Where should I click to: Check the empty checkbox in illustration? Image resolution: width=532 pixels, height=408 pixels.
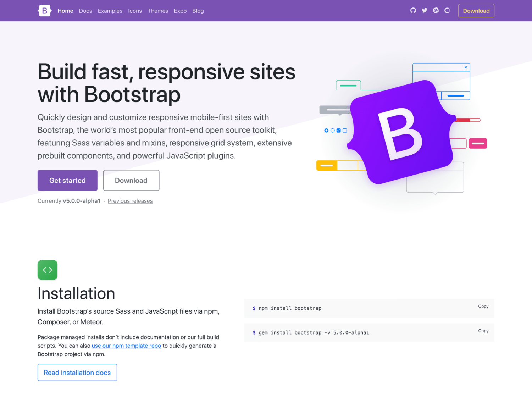(344, 130)
